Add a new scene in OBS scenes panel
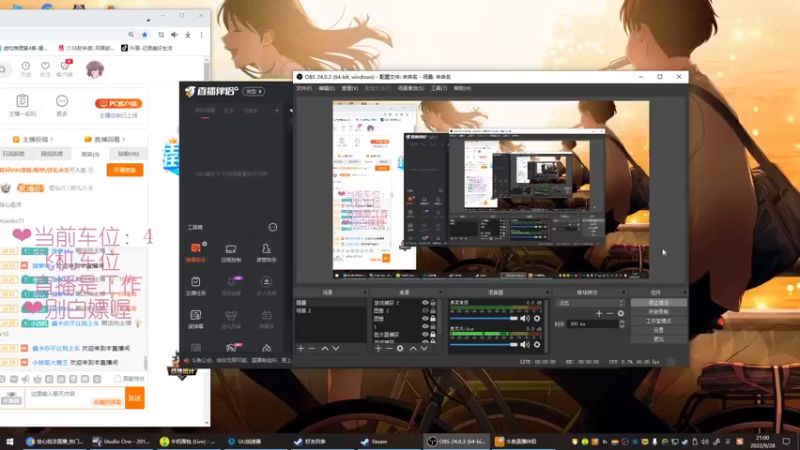The width and height of the screenshot is (800, 450). point(301,348)
